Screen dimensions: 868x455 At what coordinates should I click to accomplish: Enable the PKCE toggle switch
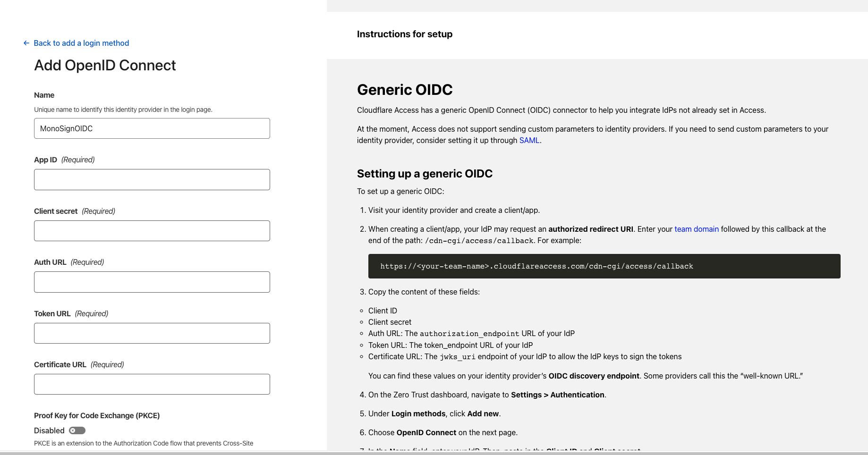[x=77, y=430]
